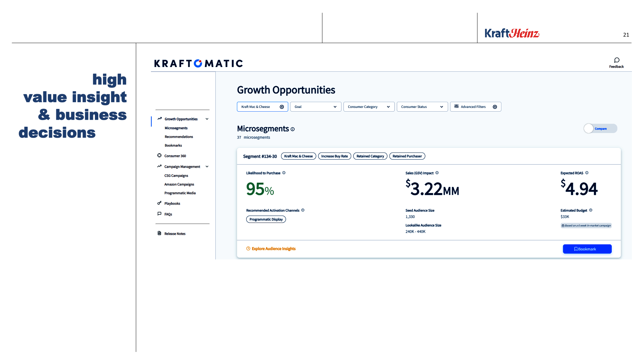Click the Estimated Budget info icon
The height and width of the screenshot is (362, 644).
pos(591,210)
